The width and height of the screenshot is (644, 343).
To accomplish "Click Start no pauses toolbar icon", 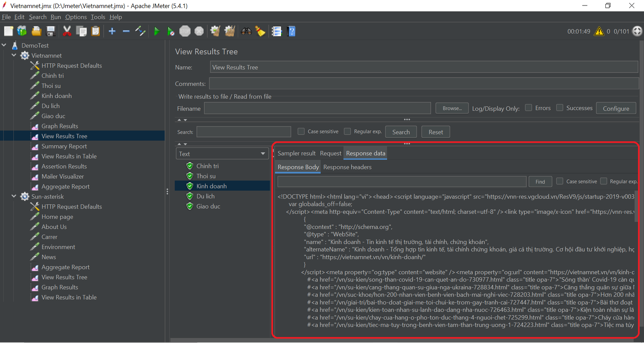I will 171,31.
